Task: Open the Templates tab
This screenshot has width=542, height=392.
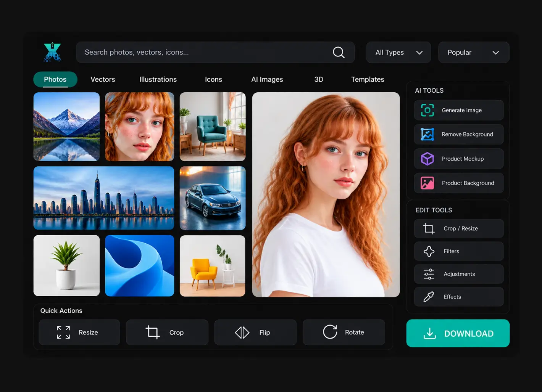Action: click(x=368, y=79)
